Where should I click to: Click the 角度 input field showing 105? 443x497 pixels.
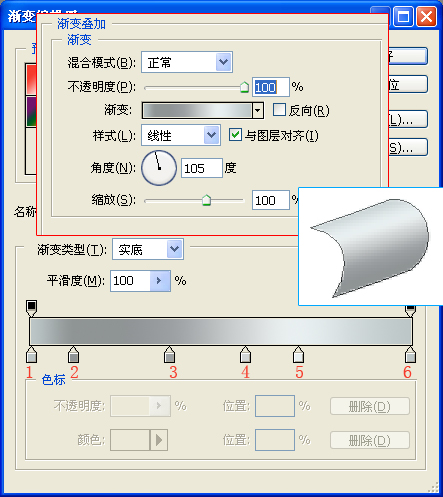click(x=202, y=168)
